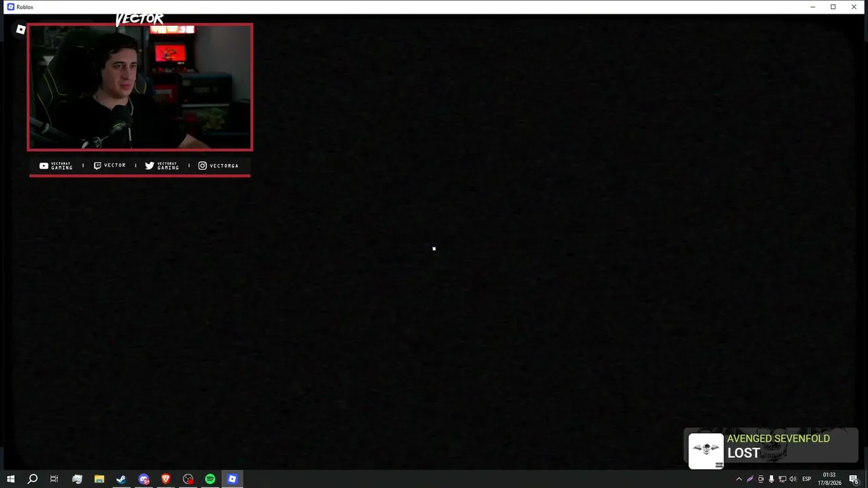Maximize the Roblox window
This screenshot has height=488, width=868.
(833, 7)
